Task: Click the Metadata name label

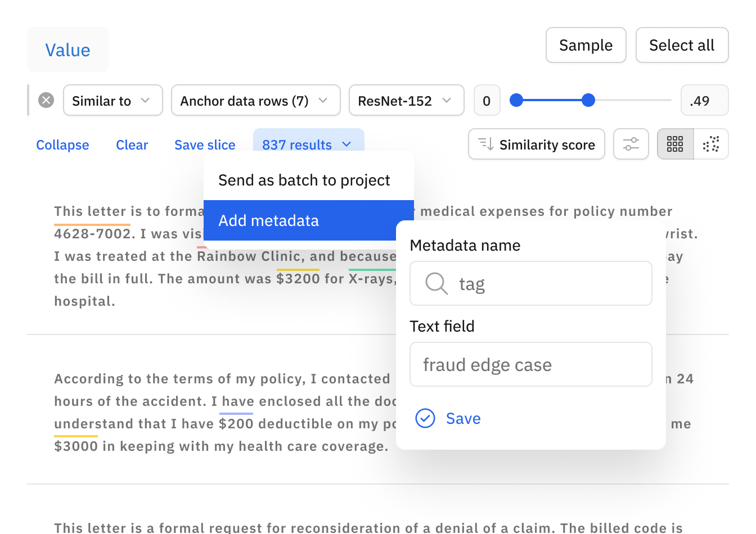Action: [x=465, y=245]
